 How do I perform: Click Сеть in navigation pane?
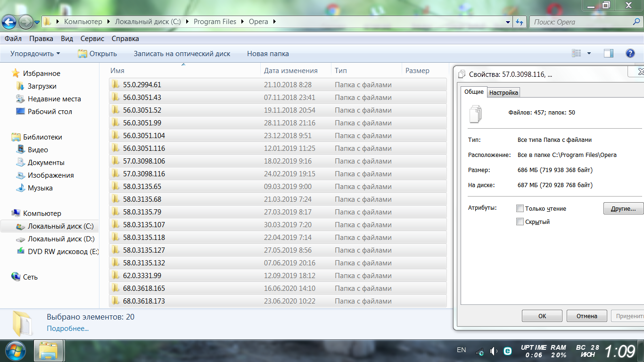pyautogui.click(x=30, y=277)
